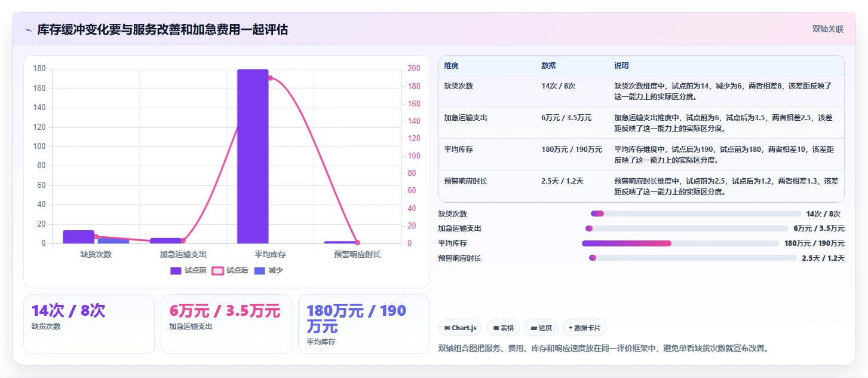
Task: Select the 数据卡片 tag chip
Action: tap(585, 328)
